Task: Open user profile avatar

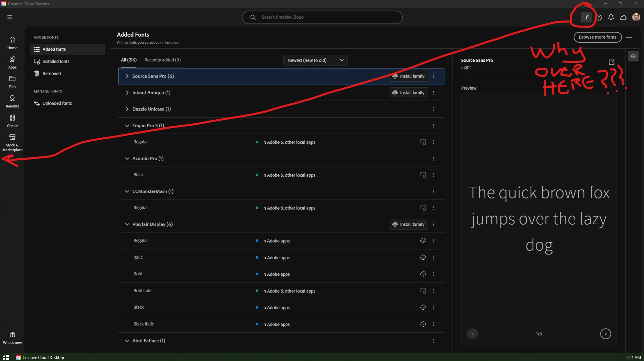Action: 636,17
